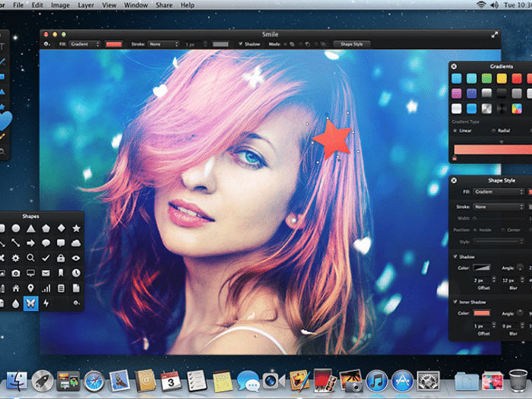Expand the Stroke dropdown in Shape Style panel
The image size is (532, 399).
click(498, 207)
